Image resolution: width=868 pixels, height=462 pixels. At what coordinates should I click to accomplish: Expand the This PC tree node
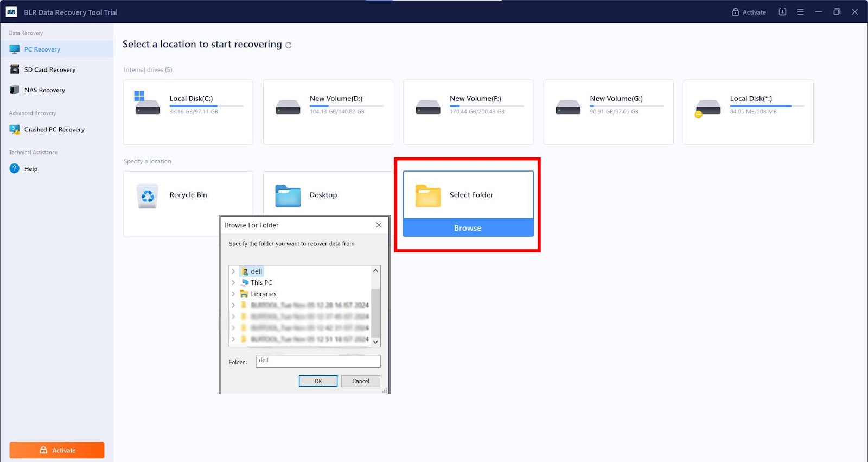(233, 282)
